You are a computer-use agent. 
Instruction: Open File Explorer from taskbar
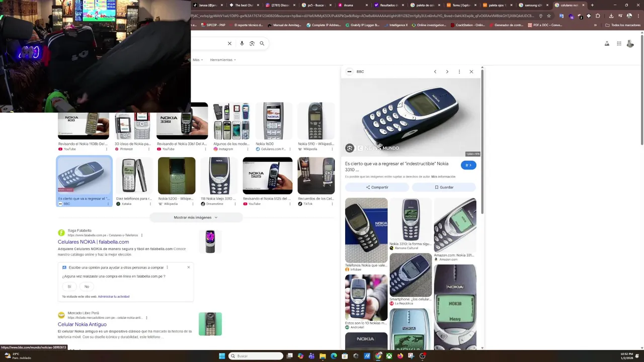[323, 356]
